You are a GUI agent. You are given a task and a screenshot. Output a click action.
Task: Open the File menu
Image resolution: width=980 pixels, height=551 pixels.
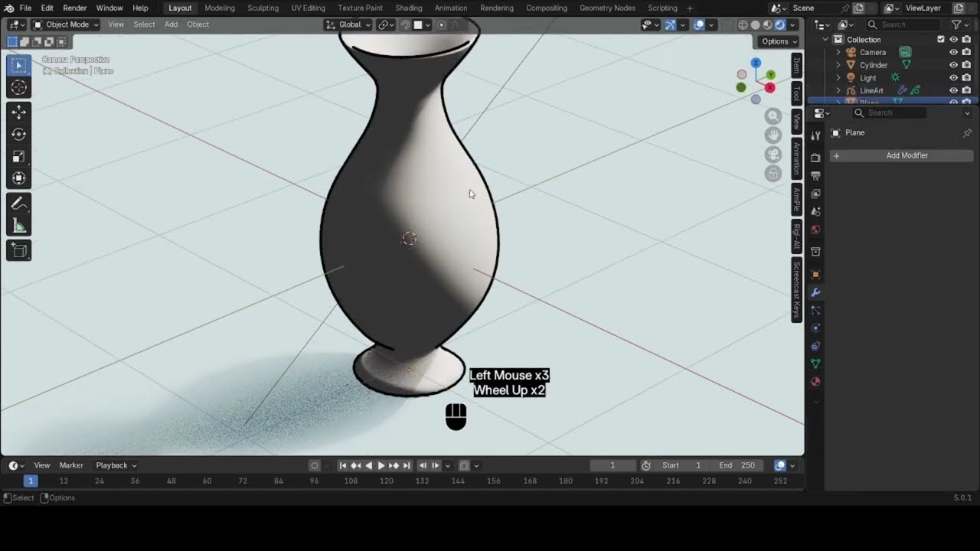(25, 8)
